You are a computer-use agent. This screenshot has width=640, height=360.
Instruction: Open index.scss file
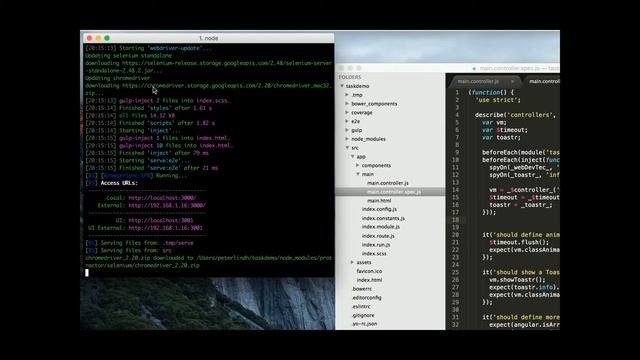tap(374, 253)
